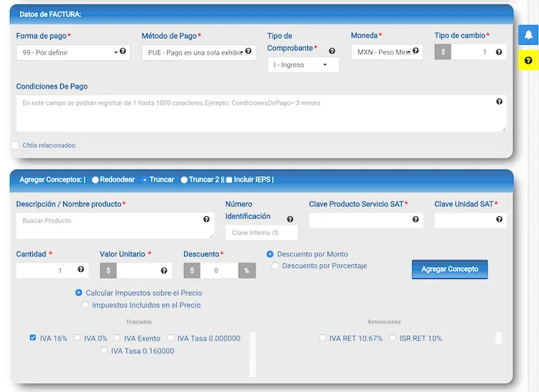
Task: Click the Agregar Concepto button
Action: [450, 269]
